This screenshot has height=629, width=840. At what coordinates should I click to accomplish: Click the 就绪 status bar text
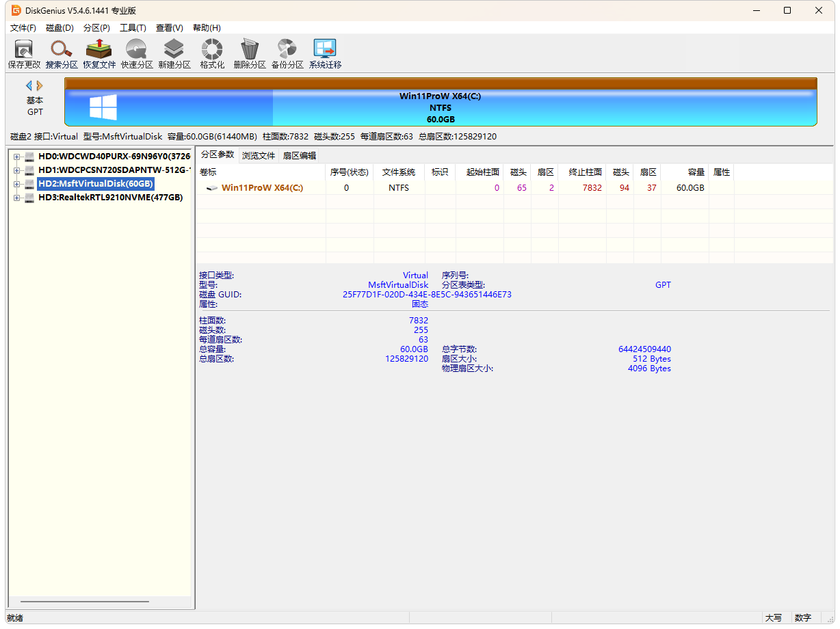(x=15, y=618)
